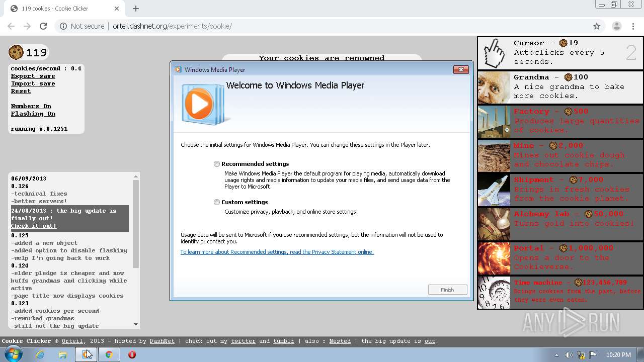Click the 10:20 PM clock
Viewport: 644px width, 362px height.
tap(618, 355)
